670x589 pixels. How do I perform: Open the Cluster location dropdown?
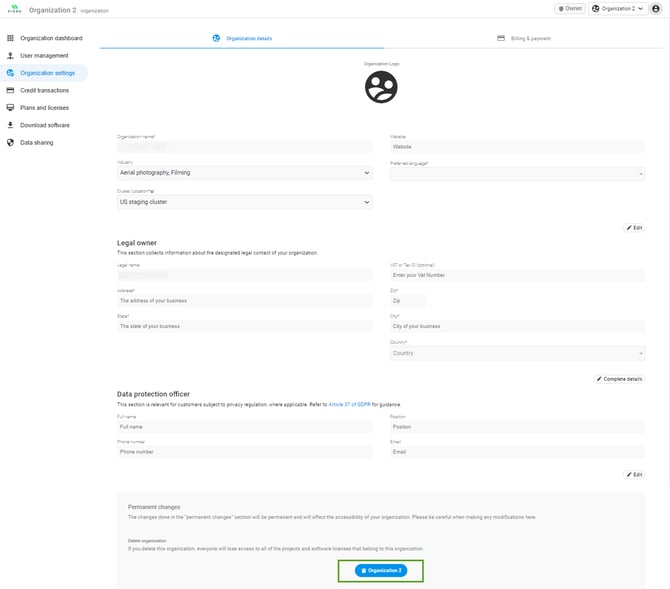tap(244, 201)
